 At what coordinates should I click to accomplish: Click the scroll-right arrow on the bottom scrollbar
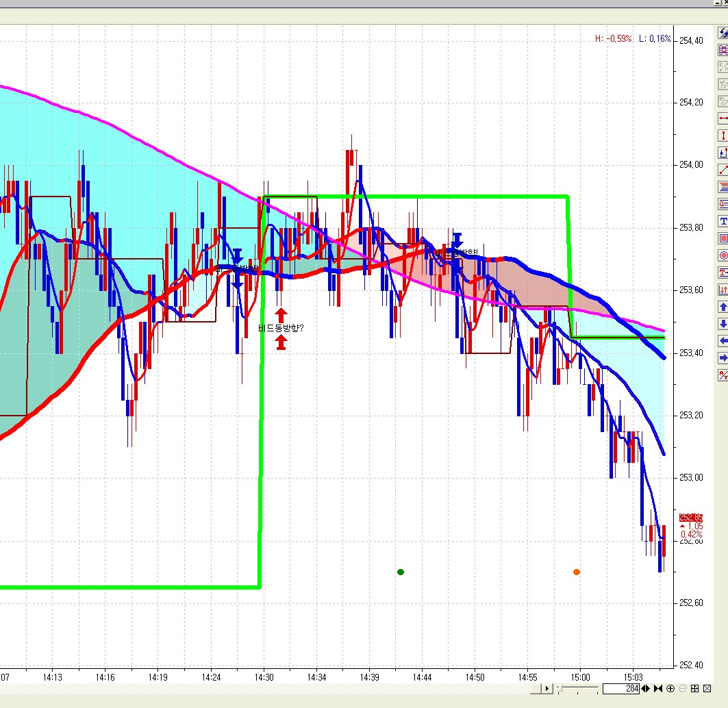click(x=547, y=689)
